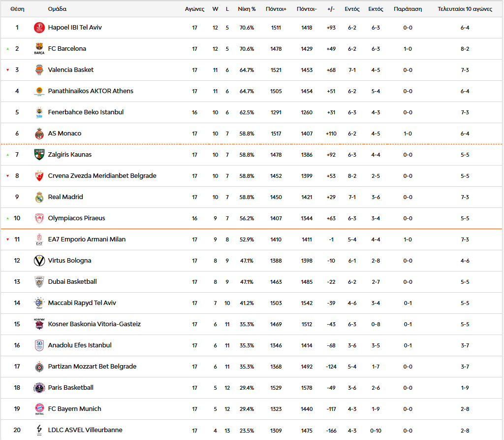Sort by the Πόντοι+ column header
Screen dimensions: 504x440
point(276,9)
